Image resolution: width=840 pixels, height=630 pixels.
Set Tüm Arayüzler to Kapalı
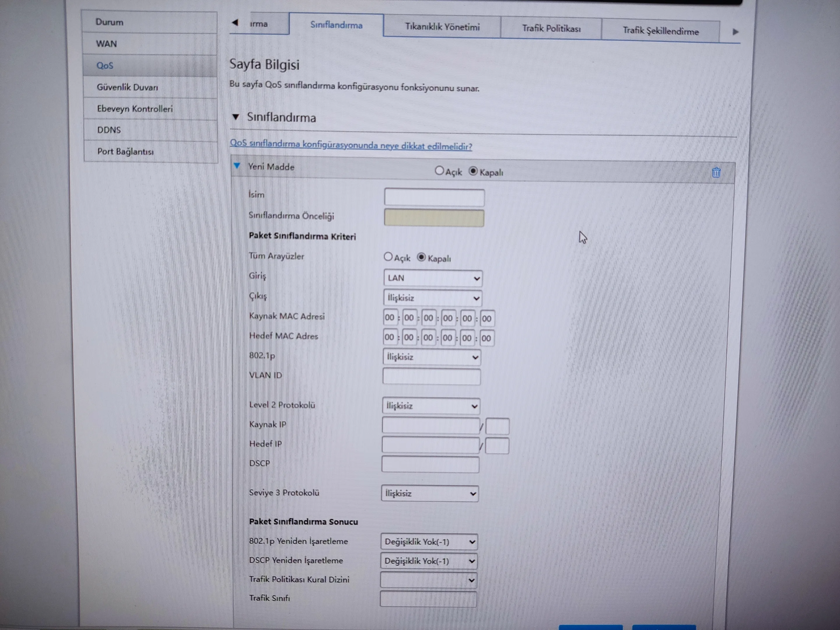[421, 257]
